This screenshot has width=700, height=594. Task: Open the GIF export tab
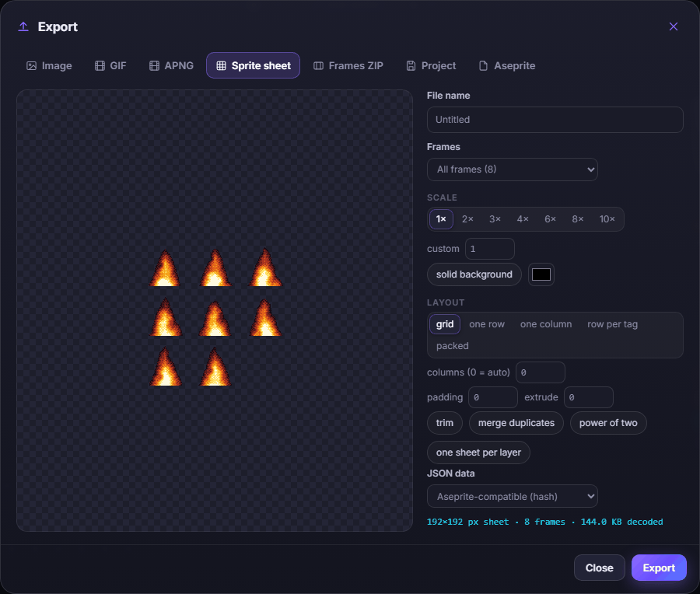110,65
